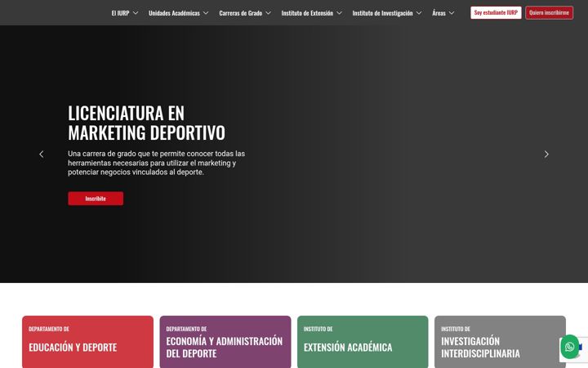Advance to next carousel slide

546,155
